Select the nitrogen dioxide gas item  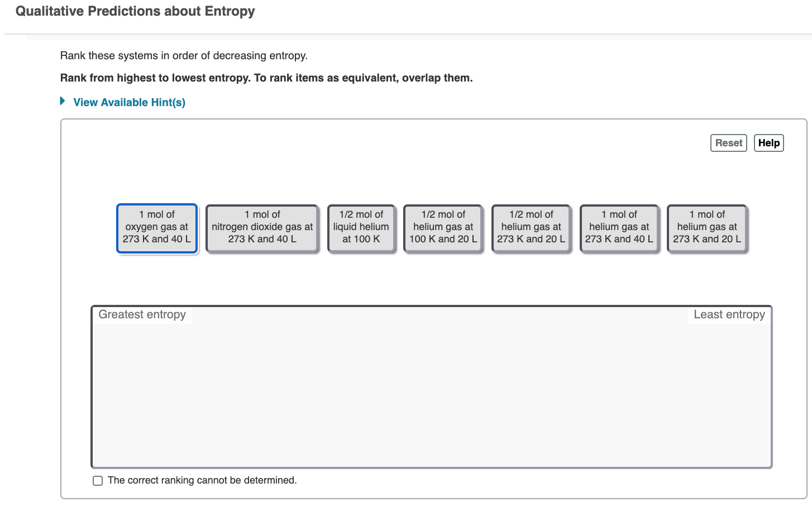tap(262, 227)
